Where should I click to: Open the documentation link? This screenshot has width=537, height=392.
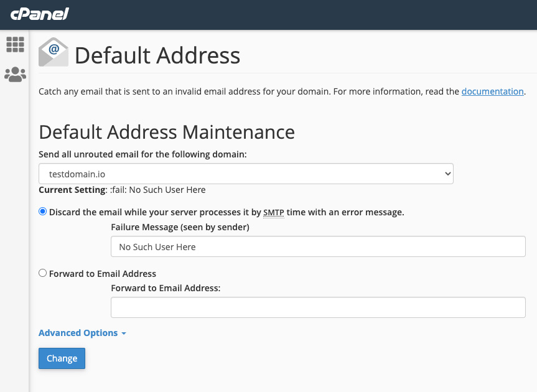(x=492, y=91)
